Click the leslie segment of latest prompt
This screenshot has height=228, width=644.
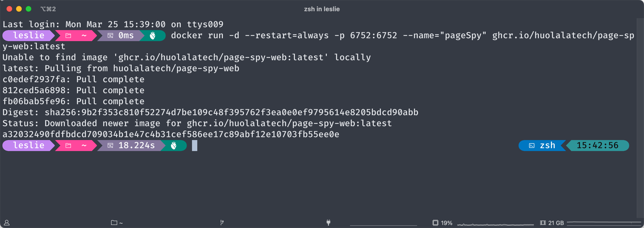28,146
